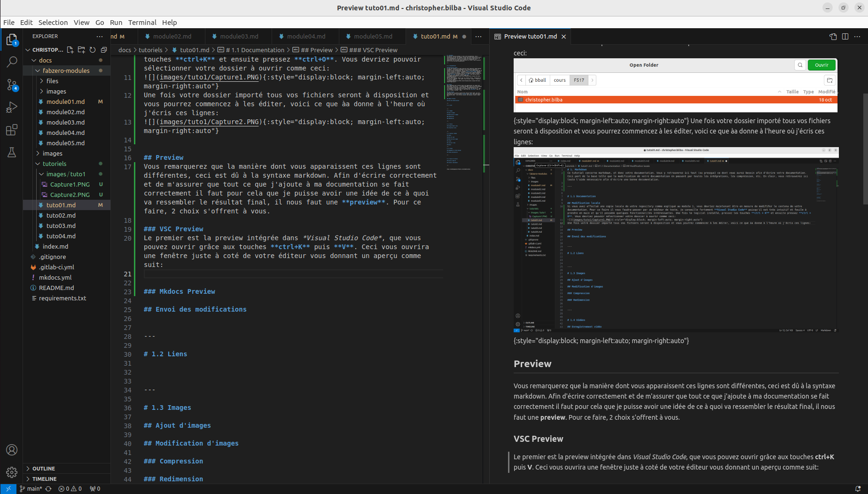
Task: Open the Selection menu
Action: coord(53,22)
